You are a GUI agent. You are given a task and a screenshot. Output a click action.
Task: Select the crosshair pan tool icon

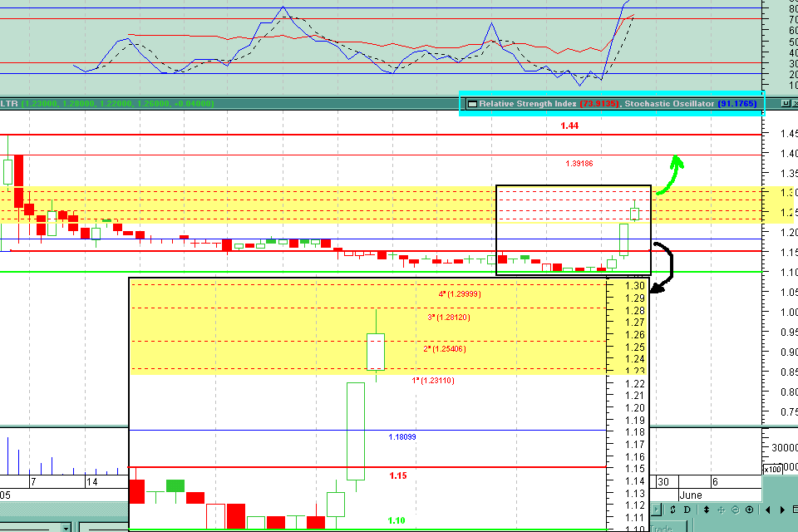pos(722,510)
